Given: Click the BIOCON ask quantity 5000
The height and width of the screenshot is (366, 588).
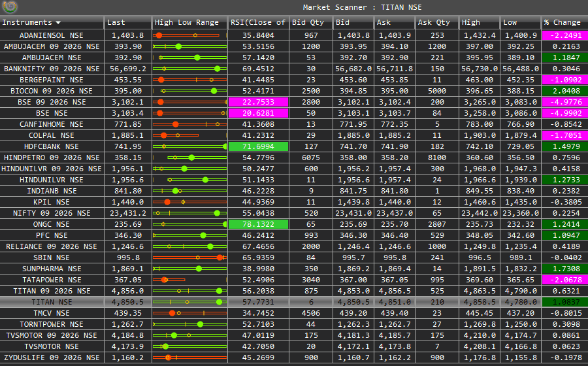Looking at the screenshot, I should (x=437, y=91).
